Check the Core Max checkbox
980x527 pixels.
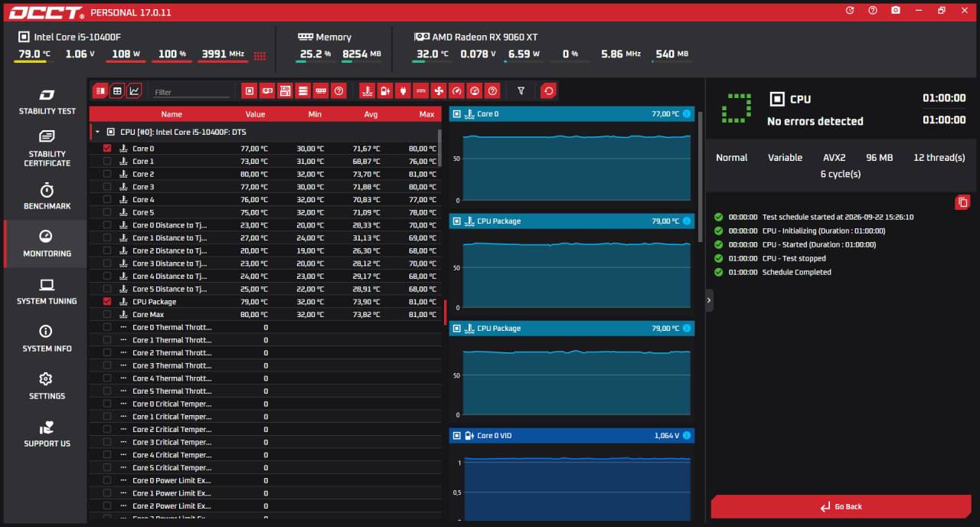107,315
